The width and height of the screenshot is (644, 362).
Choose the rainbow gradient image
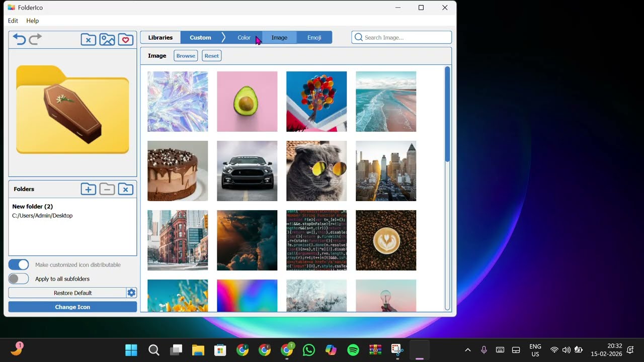[247, 296]
